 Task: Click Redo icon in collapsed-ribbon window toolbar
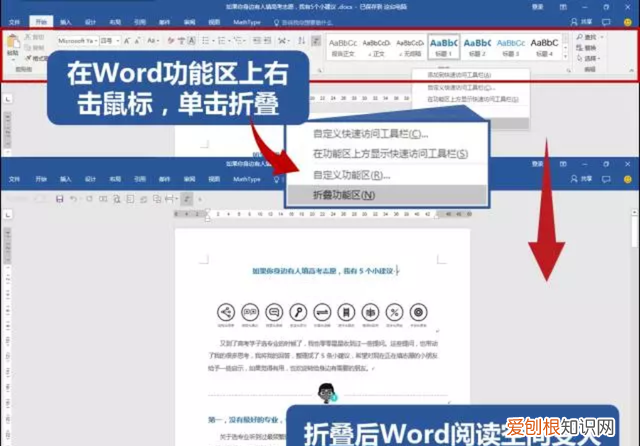[89, 199]
